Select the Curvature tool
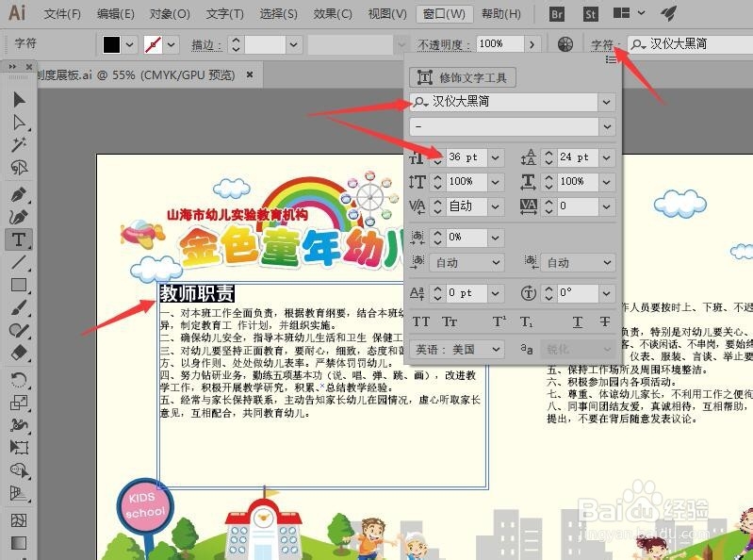The height and width of the screenshot is (560, 753). pos(19,217)
